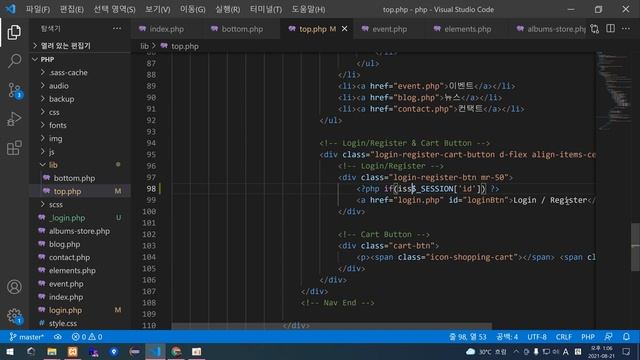Open the 선택 영역(S) menu
640x360 pixels.
(114, 9)
